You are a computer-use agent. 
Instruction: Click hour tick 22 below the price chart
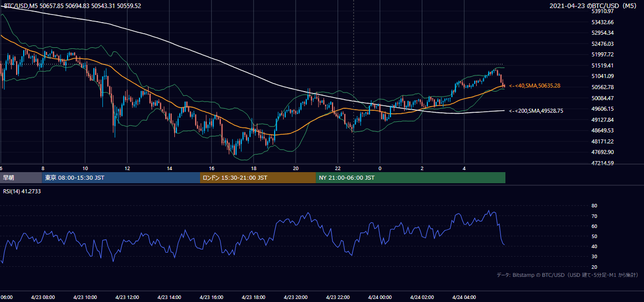(x=338, y=168)
